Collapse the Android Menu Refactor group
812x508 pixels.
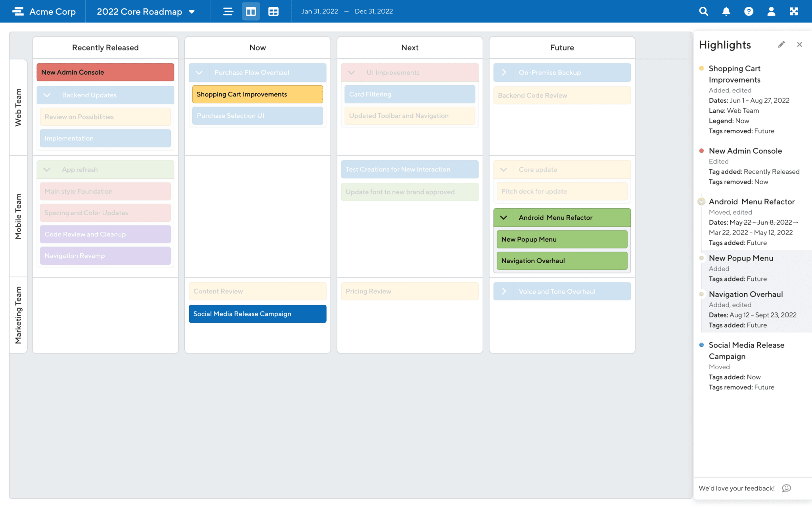(x=504, y=217)
